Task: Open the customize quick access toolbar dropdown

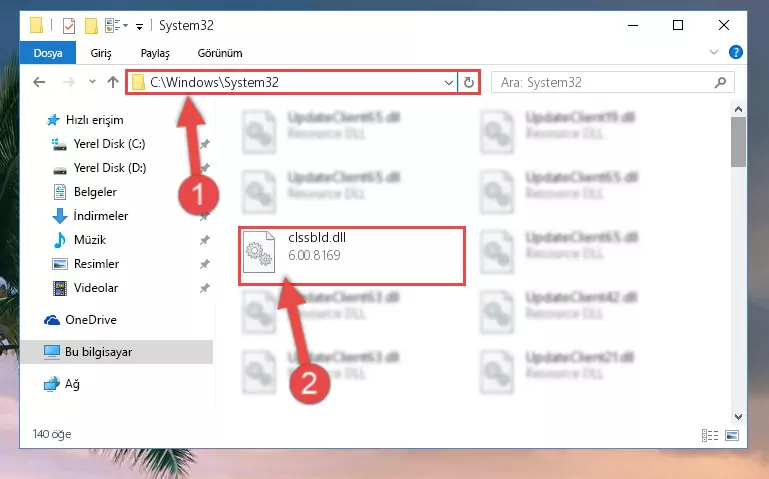Action: coord(139,26)
